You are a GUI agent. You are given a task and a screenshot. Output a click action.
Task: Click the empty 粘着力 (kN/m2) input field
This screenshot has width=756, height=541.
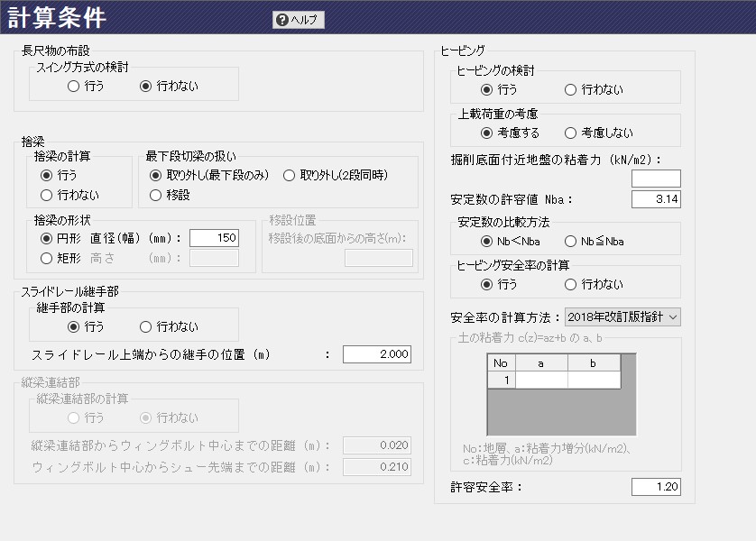pos(656,179)
